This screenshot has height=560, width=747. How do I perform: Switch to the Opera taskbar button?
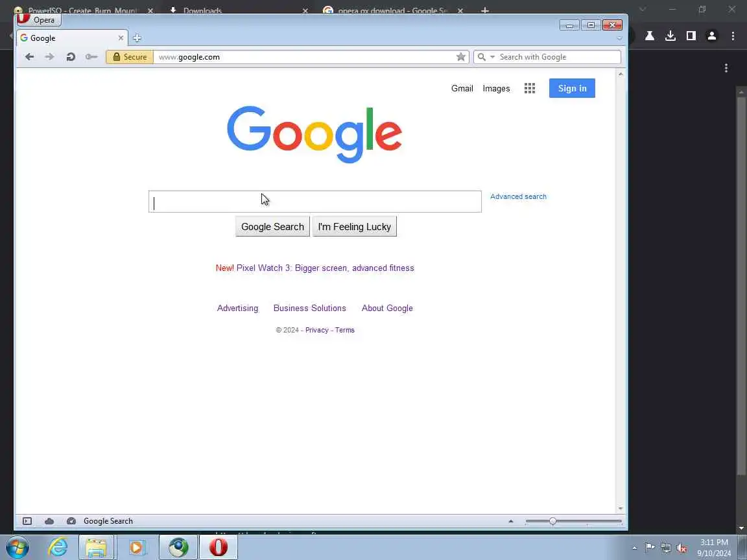point(218,547)
